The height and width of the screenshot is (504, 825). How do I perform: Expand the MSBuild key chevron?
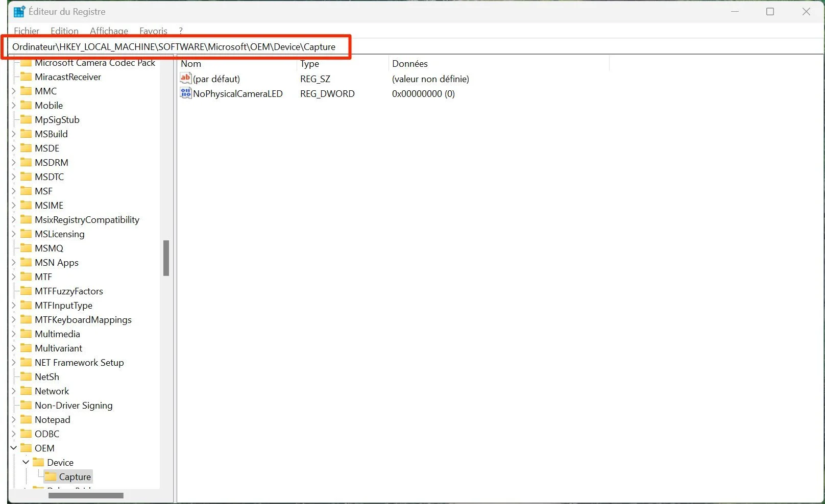tap(14, 134)
